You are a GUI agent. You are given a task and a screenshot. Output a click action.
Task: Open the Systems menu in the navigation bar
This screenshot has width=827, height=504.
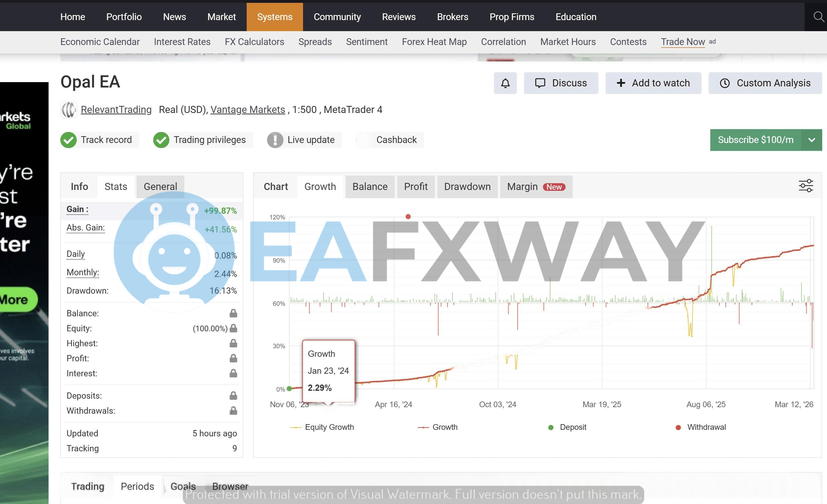point(274,16)
